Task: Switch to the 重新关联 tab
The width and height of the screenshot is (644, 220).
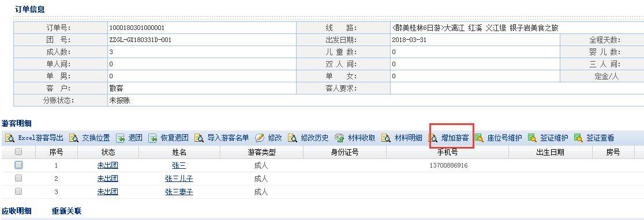Action: tap(66, 211)
